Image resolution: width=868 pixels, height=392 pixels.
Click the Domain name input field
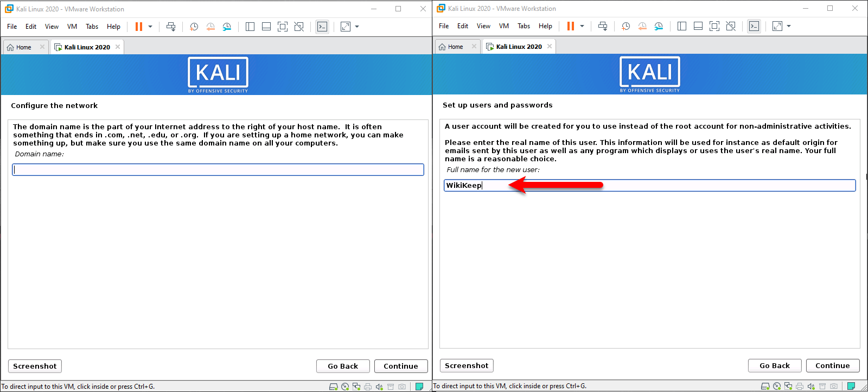click(218, 170)
